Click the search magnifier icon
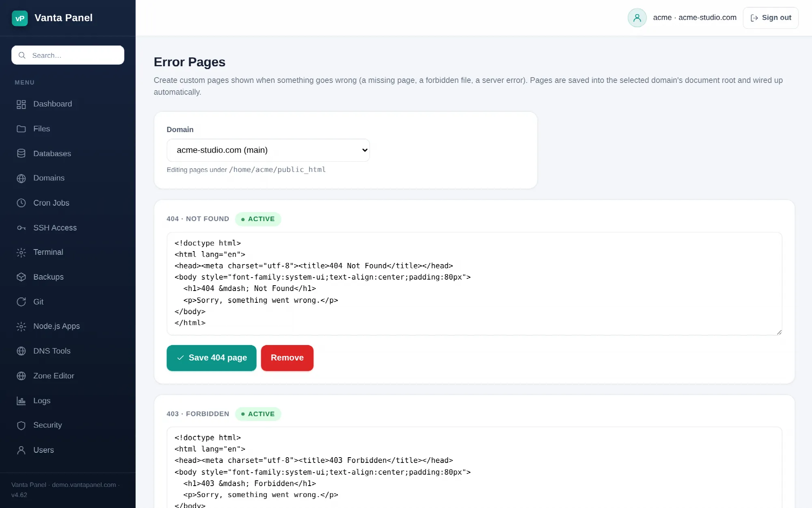This screenshot has width=812, height=508. pyautogui.click(x=22, y=55)
